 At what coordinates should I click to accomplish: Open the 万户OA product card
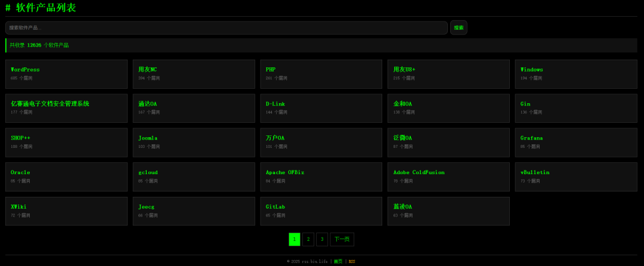(321, 143)
